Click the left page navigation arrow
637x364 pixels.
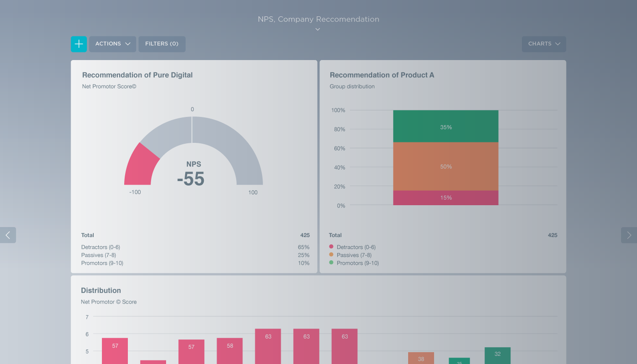coord(8,235)
